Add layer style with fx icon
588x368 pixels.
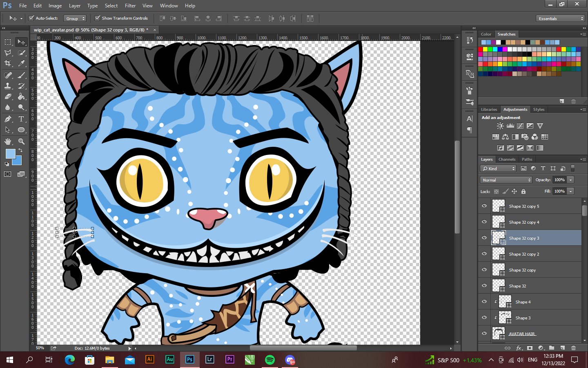pyautogui.click(x=519, y=348)
